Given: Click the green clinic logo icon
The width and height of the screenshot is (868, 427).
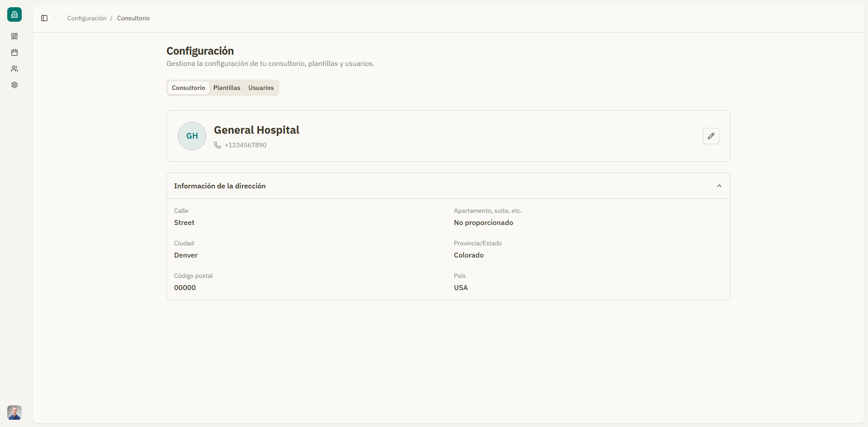Looking at the screenshot, I should click(14, 14).
